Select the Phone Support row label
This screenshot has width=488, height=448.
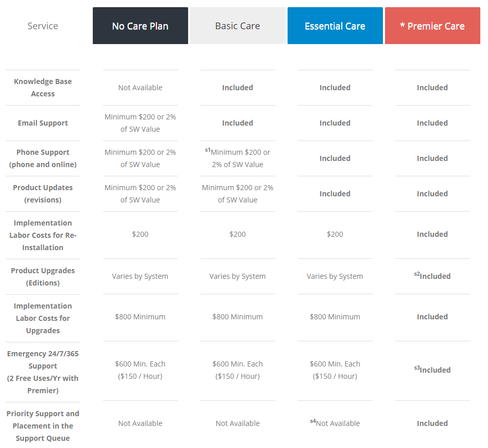click(43, 158)
